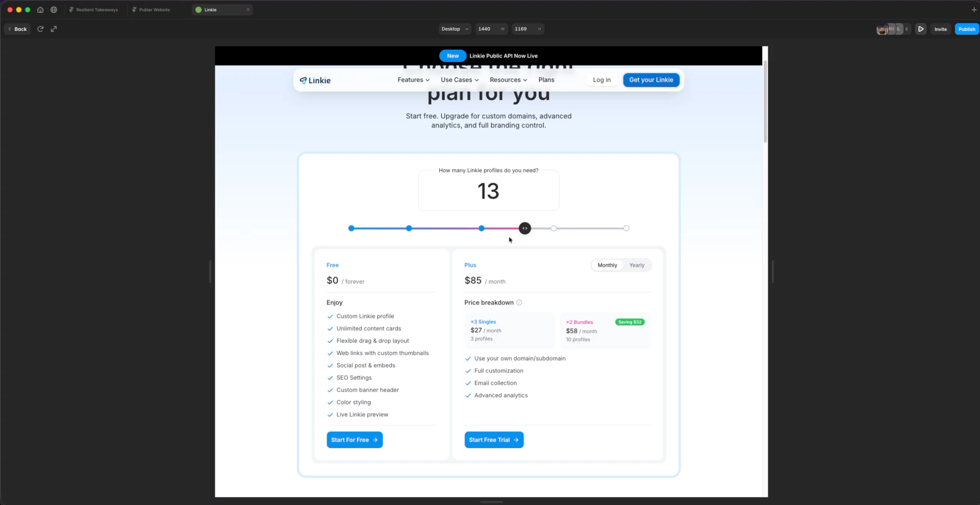Click Get your Linkie button
Screen dimensions: 980x505
click(651, 80)
